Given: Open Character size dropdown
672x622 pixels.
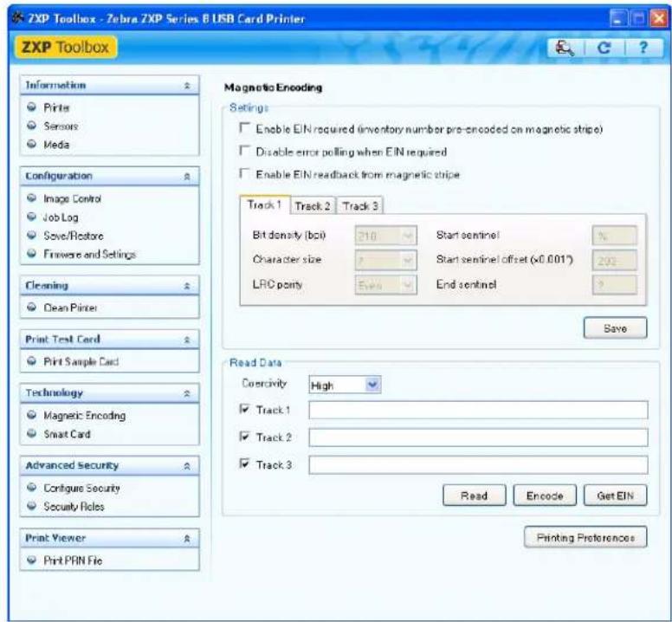Looking at the screenshot, I should [385, 260].
